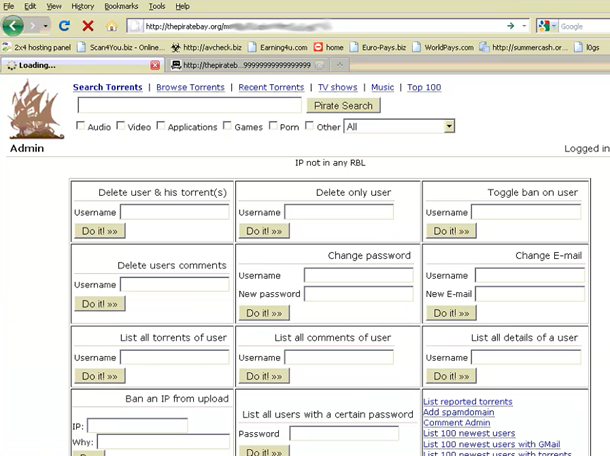Open the View menu
610x456 pixels.
click(x=54, y=6)
